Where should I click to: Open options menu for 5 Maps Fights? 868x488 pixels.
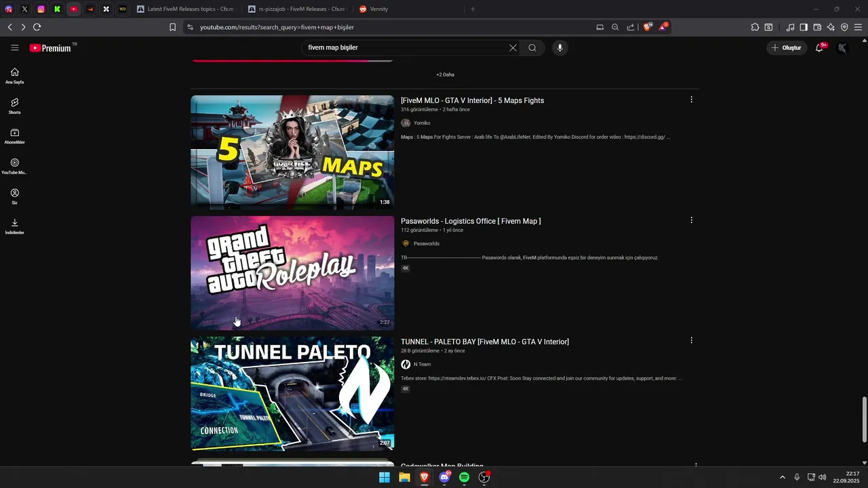[691, 100]
